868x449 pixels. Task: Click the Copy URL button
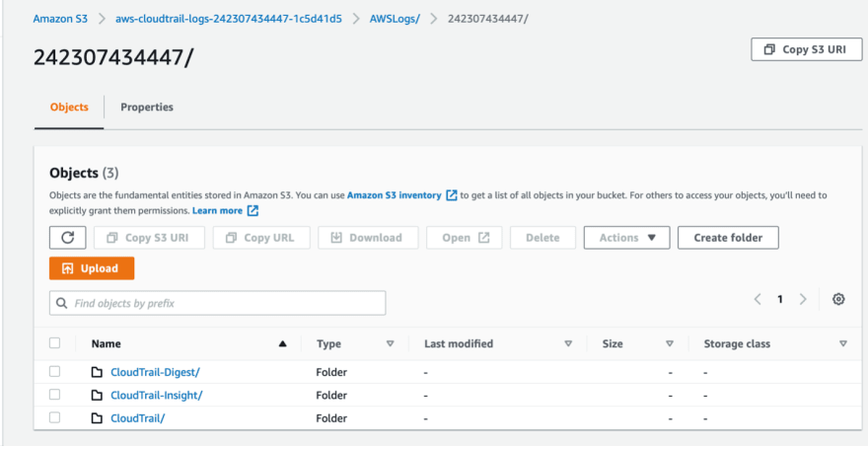point(261,238)
